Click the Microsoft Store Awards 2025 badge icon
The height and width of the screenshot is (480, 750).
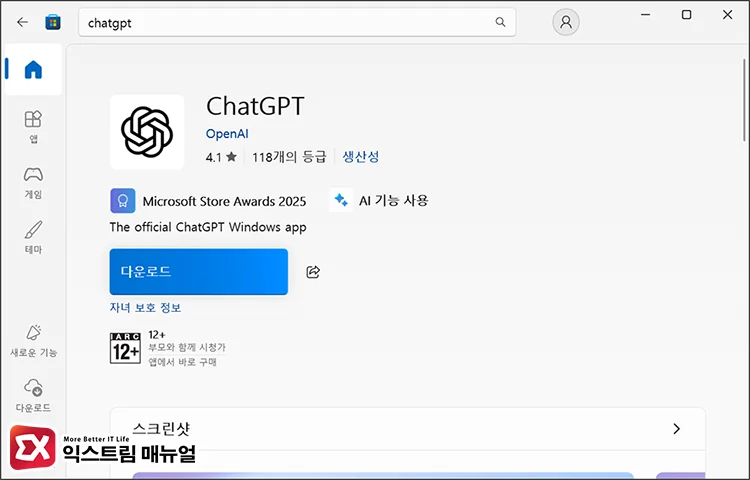coord(122,201)
